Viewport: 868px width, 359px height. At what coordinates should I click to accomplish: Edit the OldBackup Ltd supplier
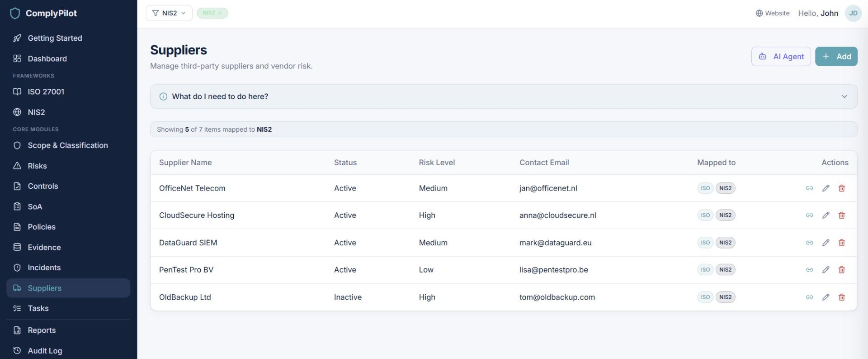826,297
